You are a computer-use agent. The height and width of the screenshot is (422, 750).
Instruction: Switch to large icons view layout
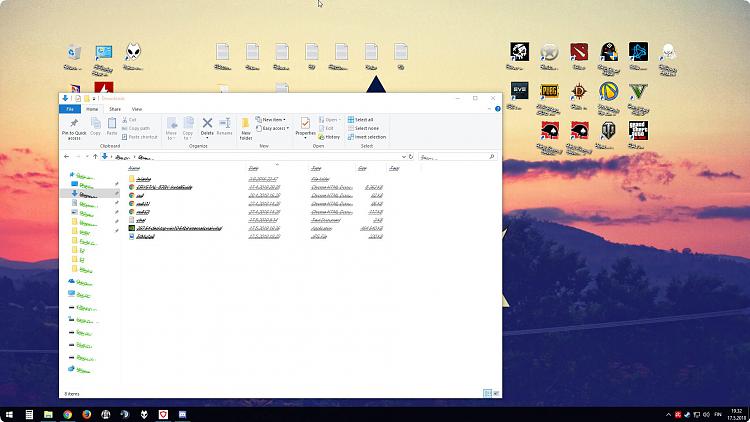(x=496, y=393)
